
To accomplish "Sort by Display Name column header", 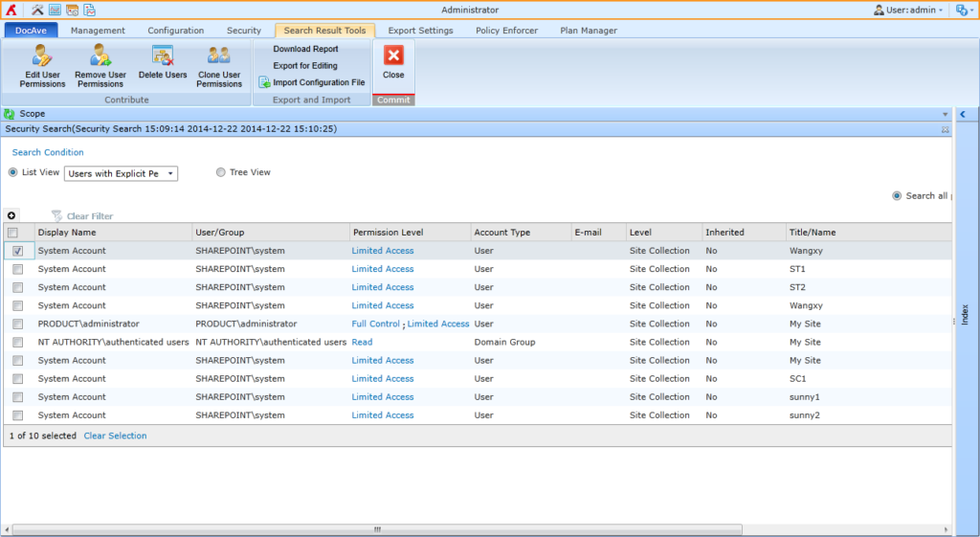I will click(x=113, y=233).
